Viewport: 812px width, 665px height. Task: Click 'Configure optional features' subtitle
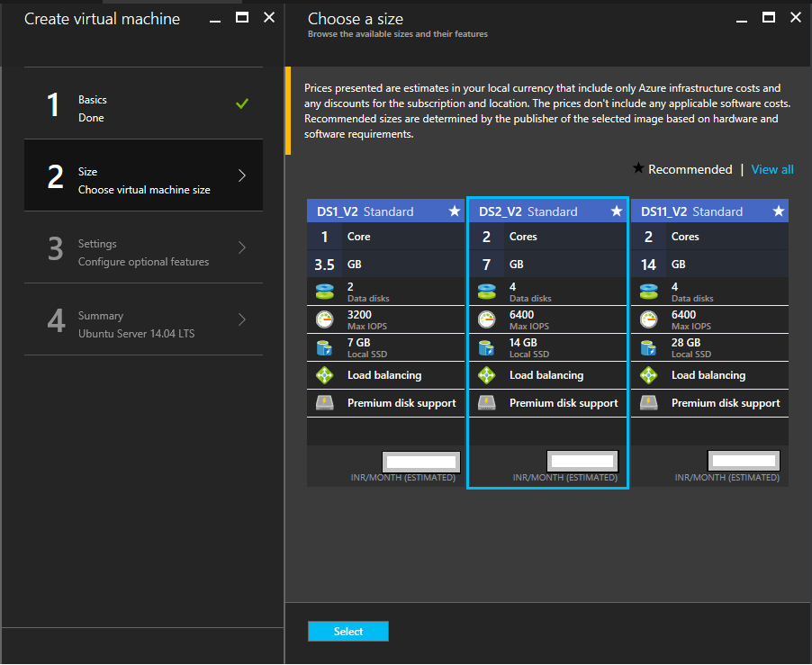[143, 262]
